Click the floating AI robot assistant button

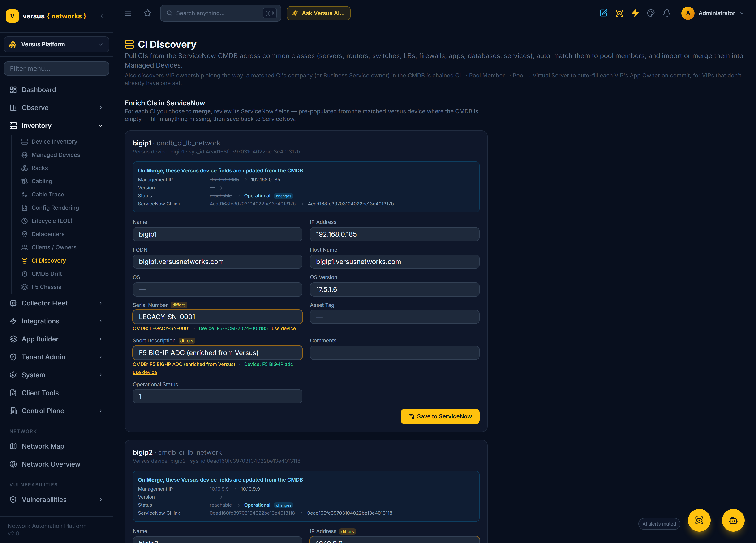point(733,520)
